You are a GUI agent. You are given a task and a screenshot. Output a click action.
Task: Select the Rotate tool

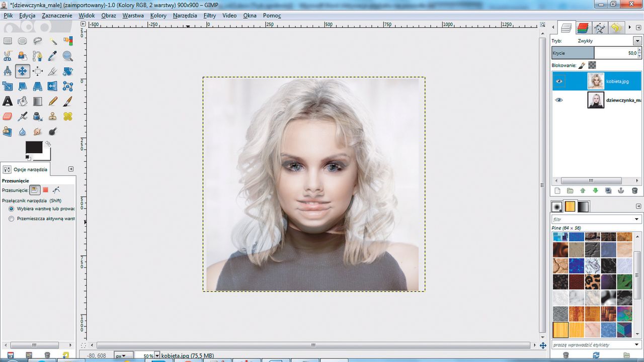[x=68, y=71]
